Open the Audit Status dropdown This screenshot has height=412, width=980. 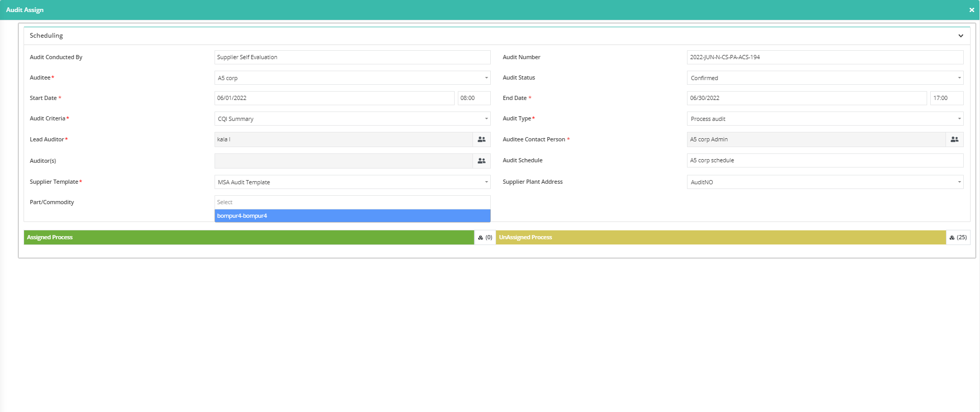coord(825,78)
